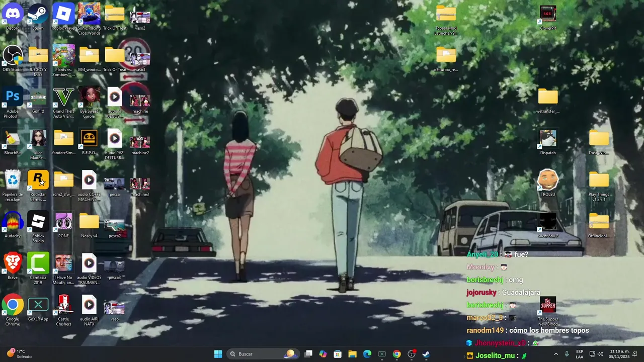
Task: Open the Windows Start menu
Action: pyautogui.click(x=218, y=354)
